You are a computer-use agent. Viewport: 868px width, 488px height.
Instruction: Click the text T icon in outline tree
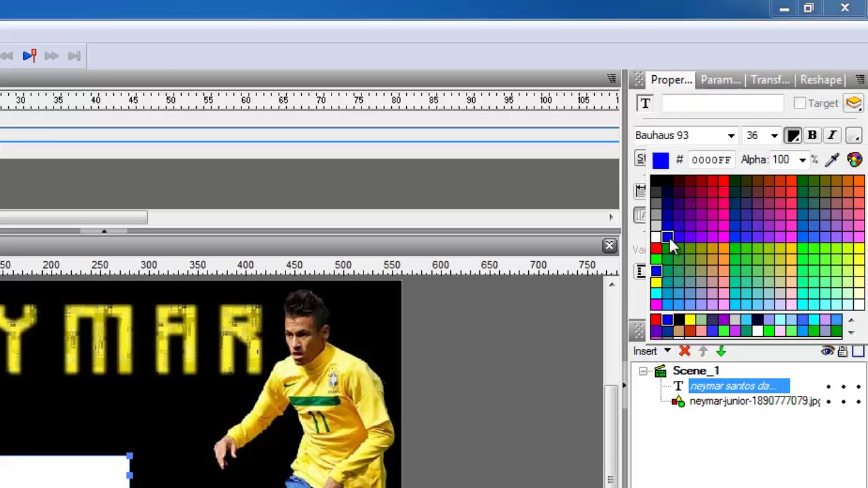pos(678,386)
